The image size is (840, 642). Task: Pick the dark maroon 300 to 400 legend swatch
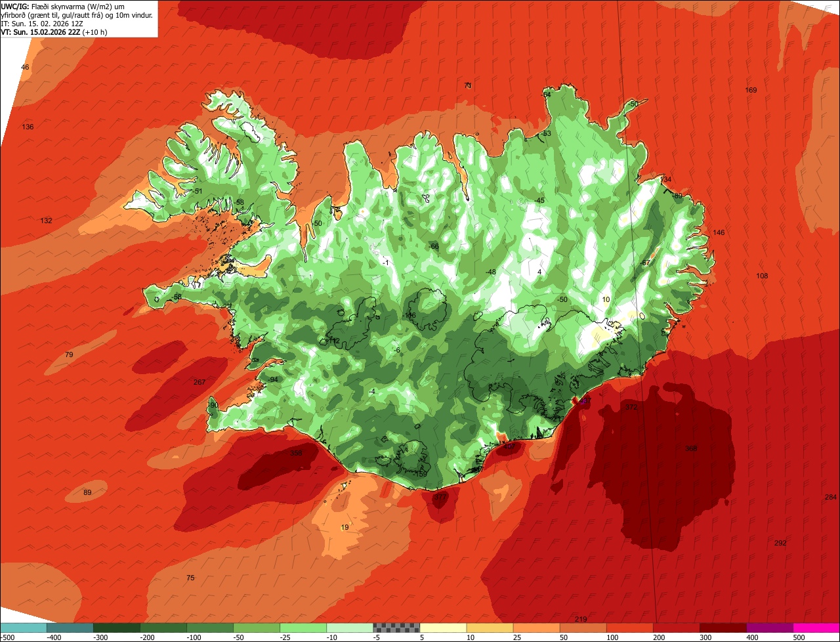[x=723, y=628]
